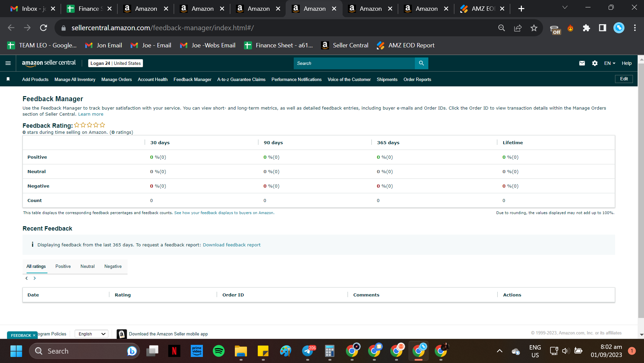Open the settings gear icon
The height and width of the screenshot is (363, 644).
click(x=595, y=63)
